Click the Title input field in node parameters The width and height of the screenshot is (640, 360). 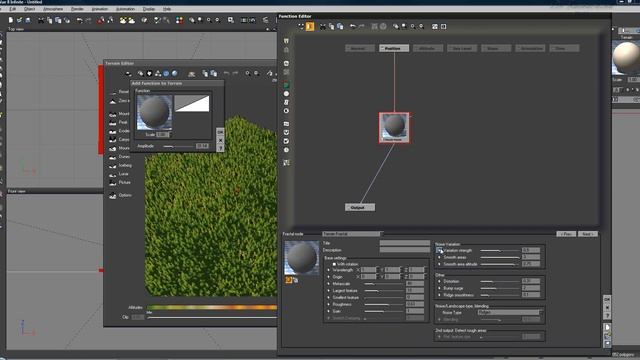404,243
